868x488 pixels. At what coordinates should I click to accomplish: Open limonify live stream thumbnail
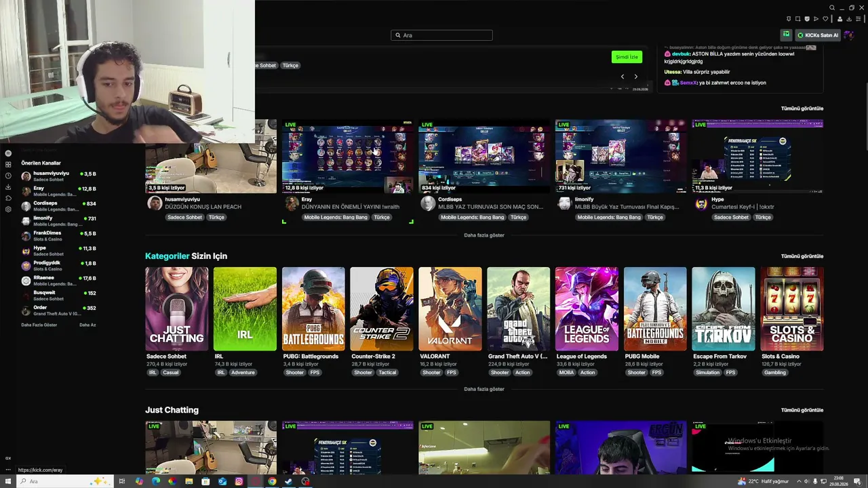pyautogui.click(x=620, y=157)
